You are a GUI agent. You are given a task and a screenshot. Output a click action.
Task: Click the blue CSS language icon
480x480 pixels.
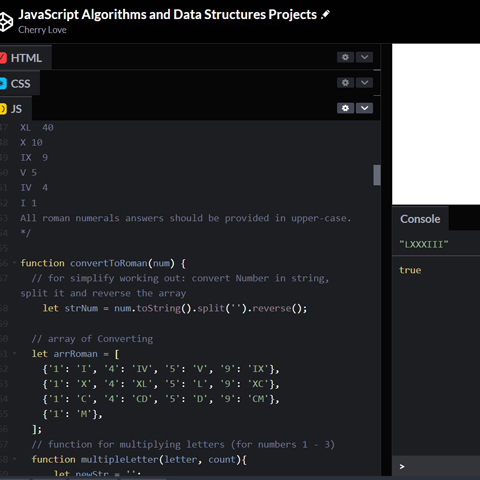3,83
